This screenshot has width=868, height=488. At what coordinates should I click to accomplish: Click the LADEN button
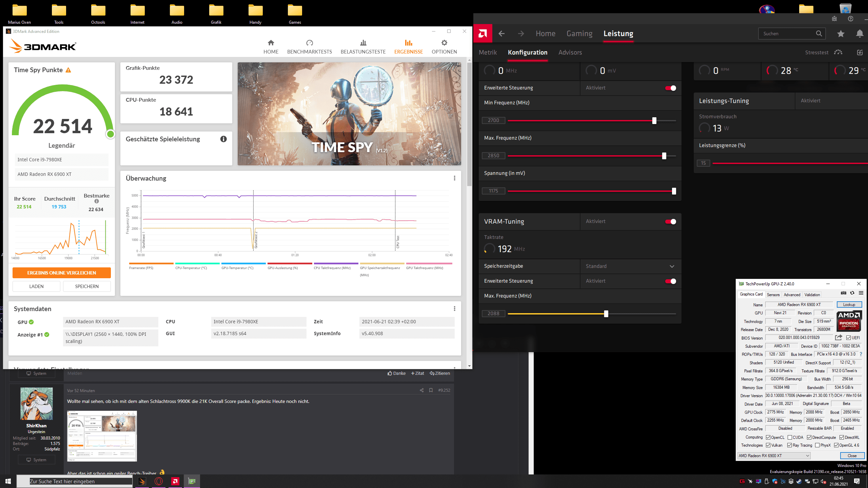[36, 286]
